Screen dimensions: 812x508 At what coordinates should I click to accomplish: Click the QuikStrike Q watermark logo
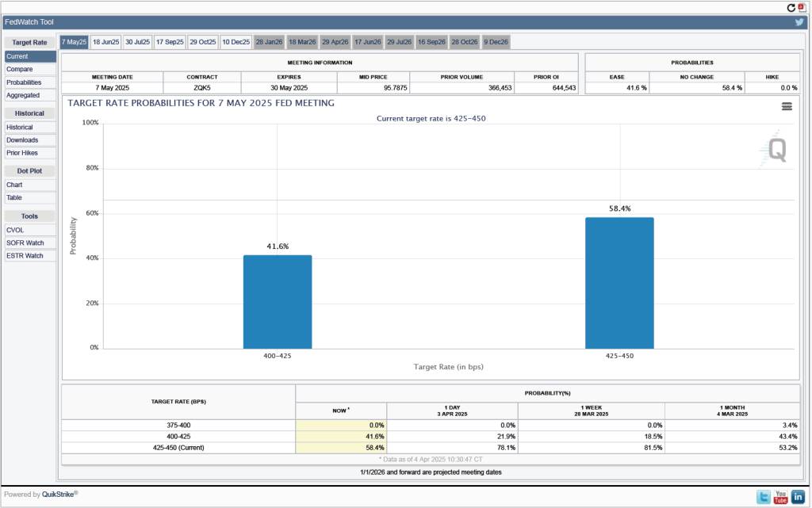(x=776, y=150)
